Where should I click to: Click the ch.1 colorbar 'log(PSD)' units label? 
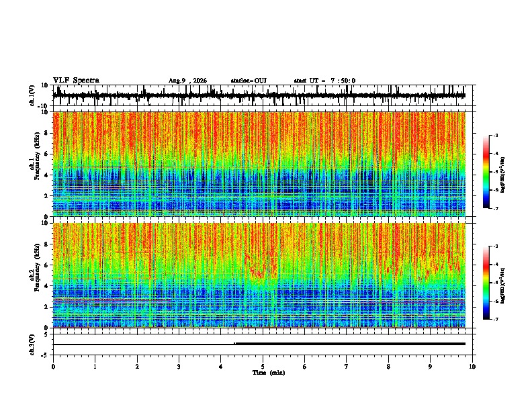tap(503, 175)
